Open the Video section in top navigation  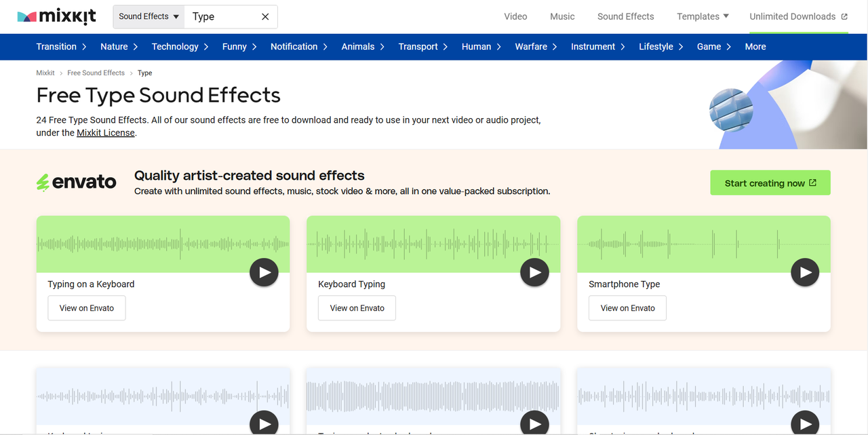515,16
